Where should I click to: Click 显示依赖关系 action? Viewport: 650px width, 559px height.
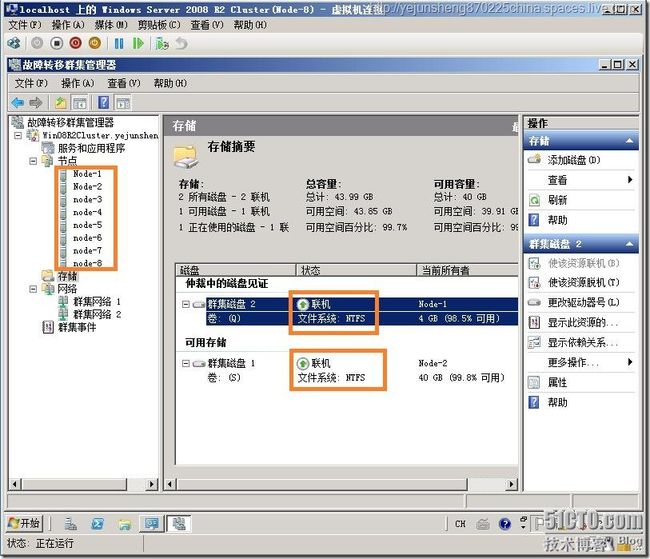582,343
